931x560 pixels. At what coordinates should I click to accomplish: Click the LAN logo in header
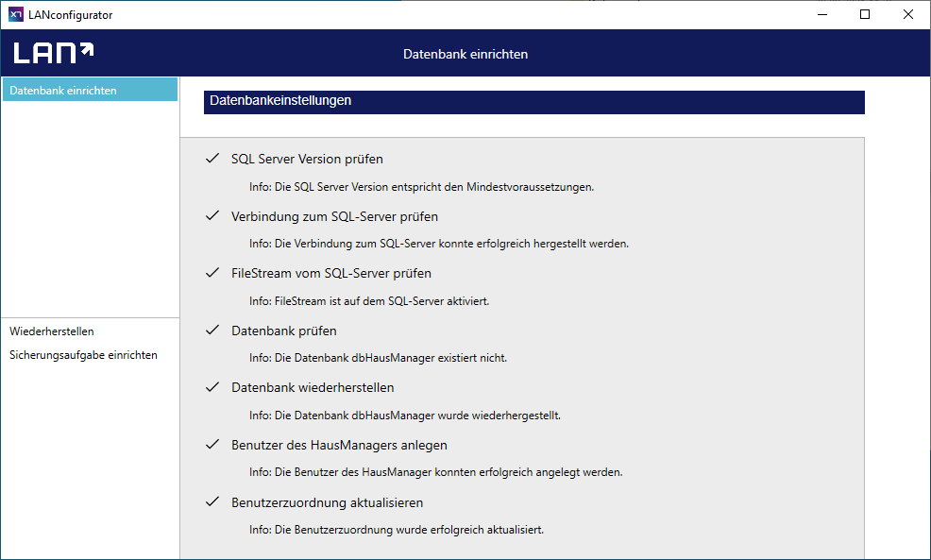click(x=53, y=53)
